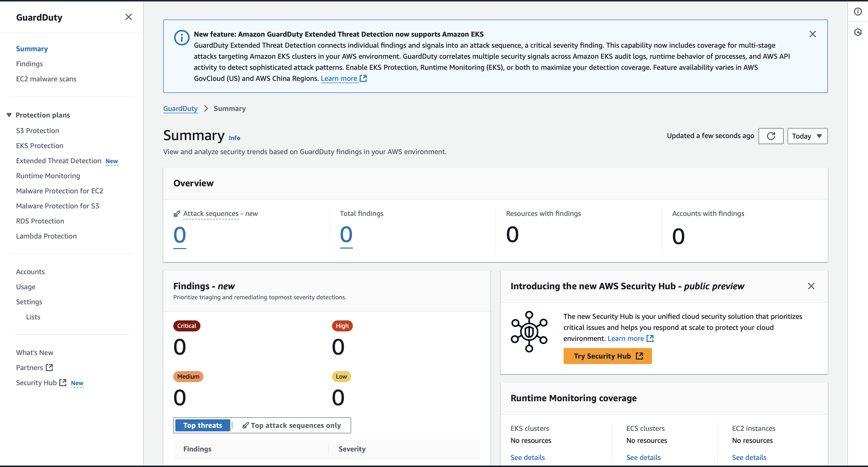Image resolution: width=868 pixels, height=467 pixels.
Task: Open the Amazon Q assistant panel
Action: tap(858, 32)
